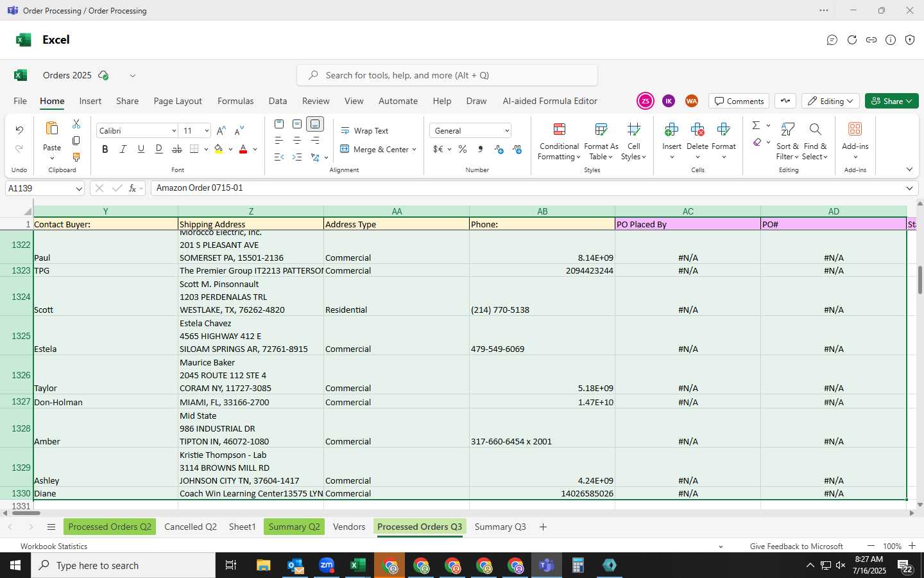Apply the yellow Fill Color
This screenshot has width=924, height=578.
pos(219,149)
